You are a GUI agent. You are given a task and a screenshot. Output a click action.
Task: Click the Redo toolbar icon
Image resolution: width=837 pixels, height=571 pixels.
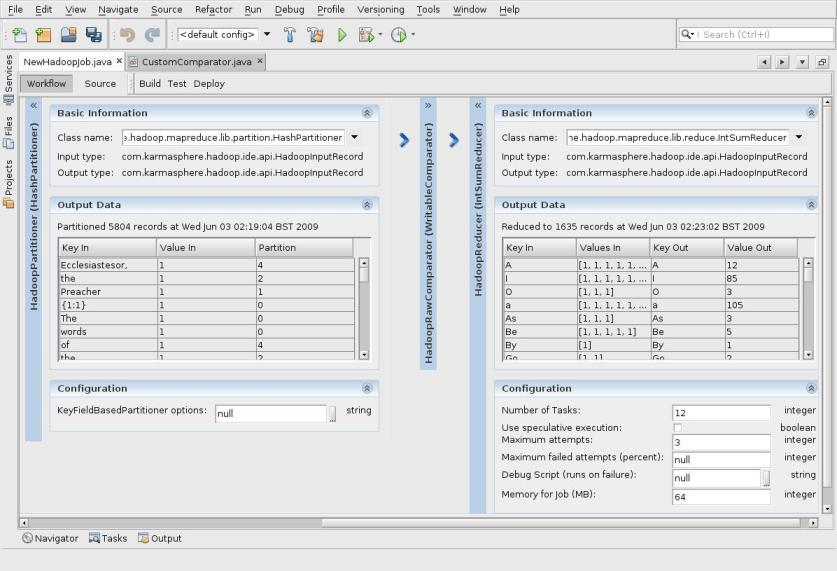(x=152, y=35)
